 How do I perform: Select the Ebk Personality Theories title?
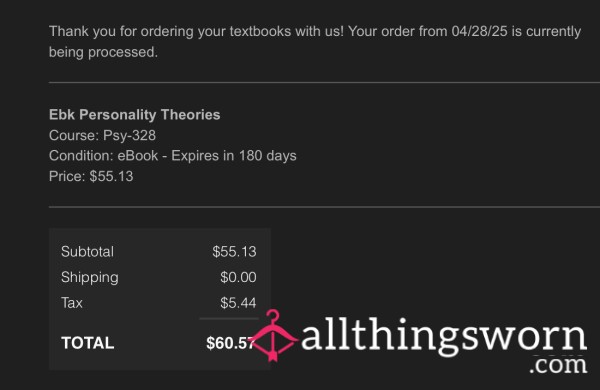tap(135, 115)
